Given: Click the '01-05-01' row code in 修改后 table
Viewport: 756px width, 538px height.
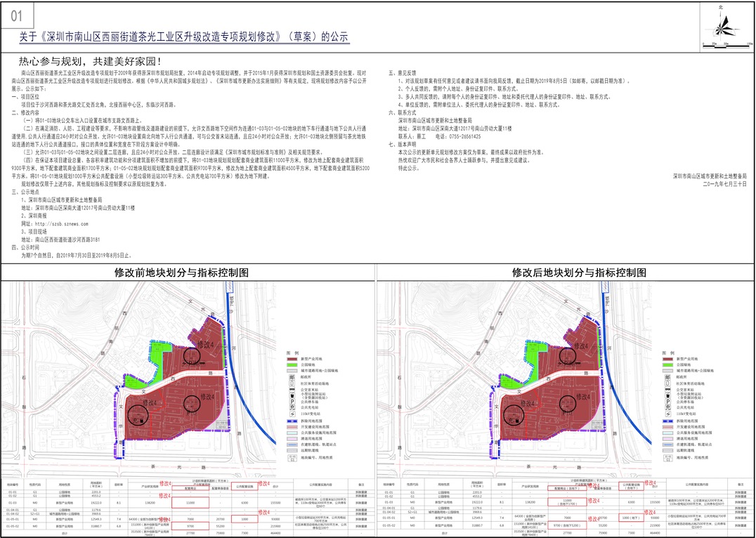Looking at the screenshot, I should (389, 518).
